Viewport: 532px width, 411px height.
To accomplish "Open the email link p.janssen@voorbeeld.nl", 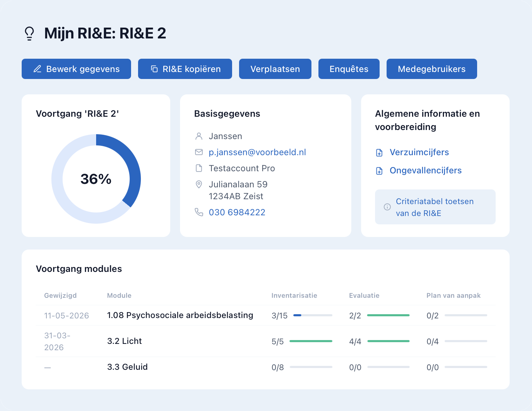I will [257, 152].
